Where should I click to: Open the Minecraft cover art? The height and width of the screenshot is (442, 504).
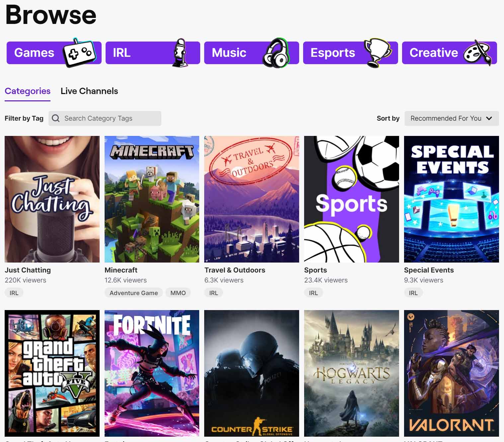[x=152, y=199]
